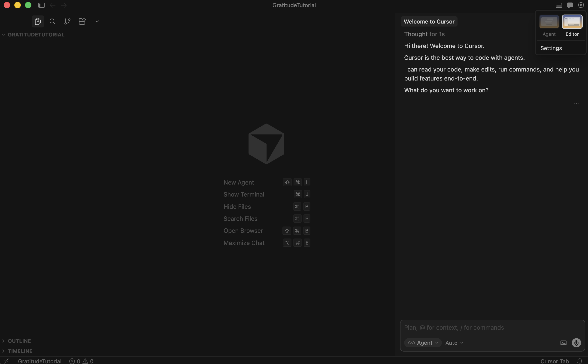Open Cursor settings gear icon
Viewport: 588px width, 364px height.
point(581,5)
